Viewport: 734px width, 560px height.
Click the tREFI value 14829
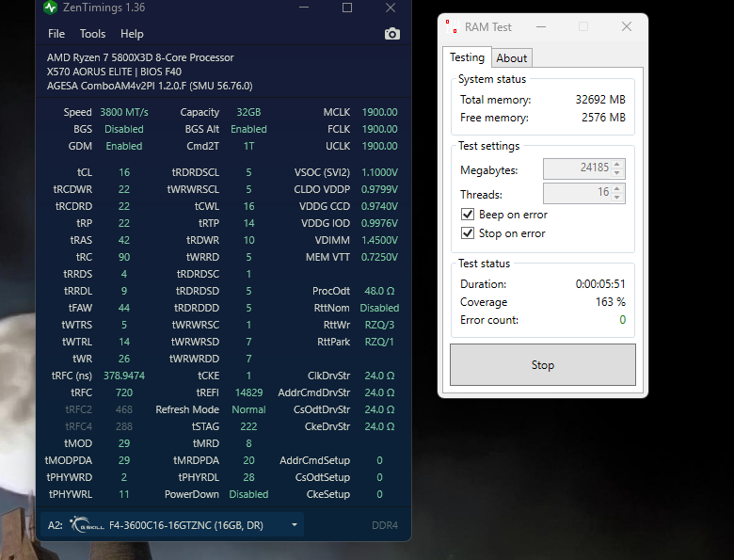(x=248, y=392)
